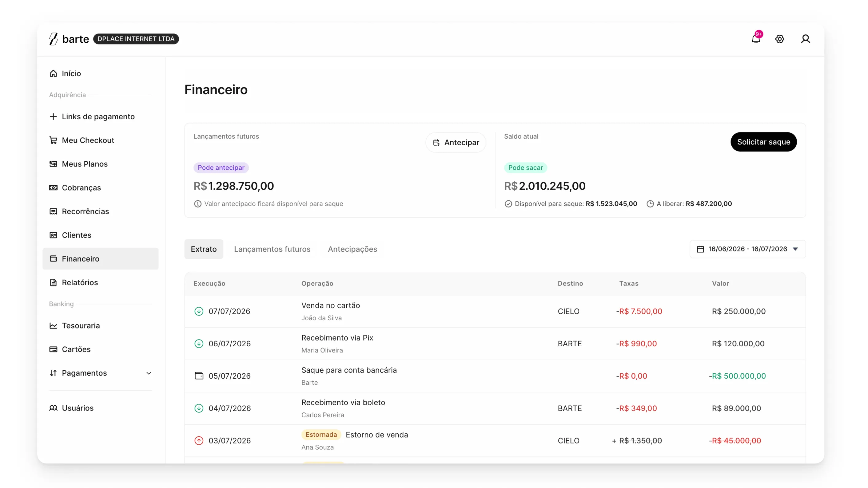Click the Clientes contact card icon
Screen dimensions: 868x488
click(x=53, y=235)
